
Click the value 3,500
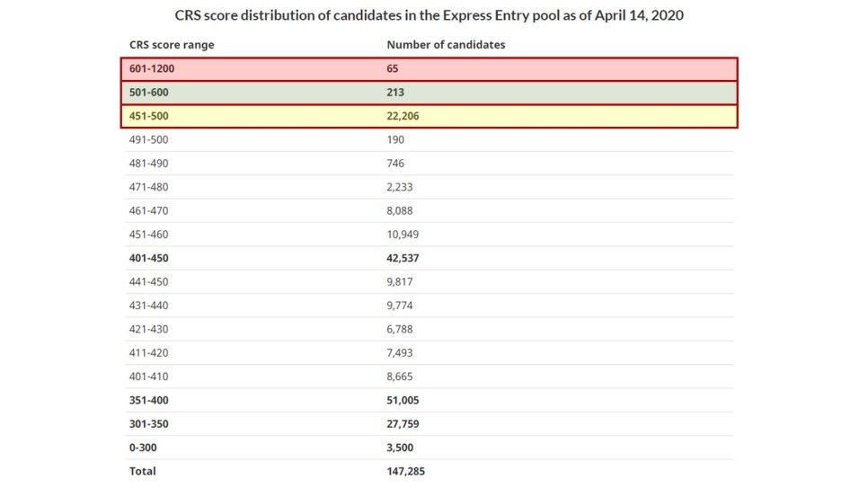coord(400,448)
